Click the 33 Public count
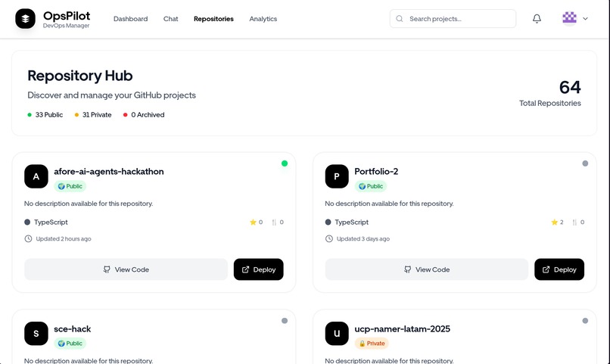This screenshot has width=610, height=364. 49,115
